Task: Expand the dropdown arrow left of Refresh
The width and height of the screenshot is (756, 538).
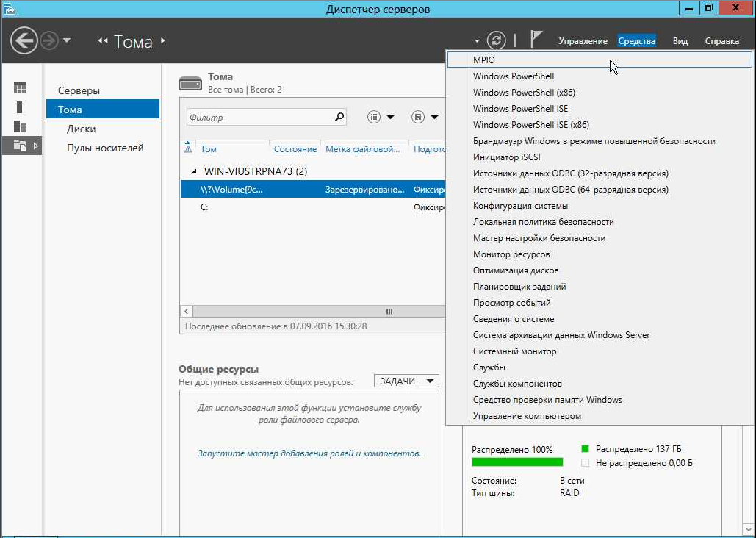Action: click(477, 41)
